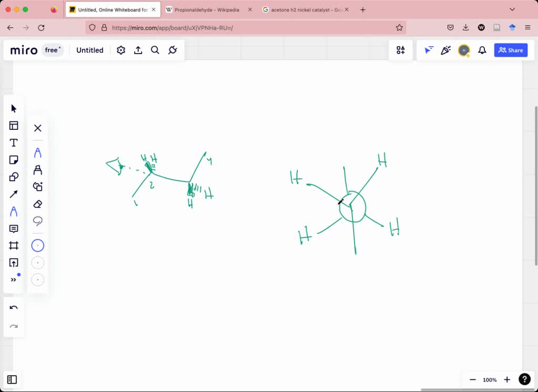Open the shapes tool
Image resolution: width=538 pixels, height=392 pixels.
pyautogui.click(x=14, y=177)
